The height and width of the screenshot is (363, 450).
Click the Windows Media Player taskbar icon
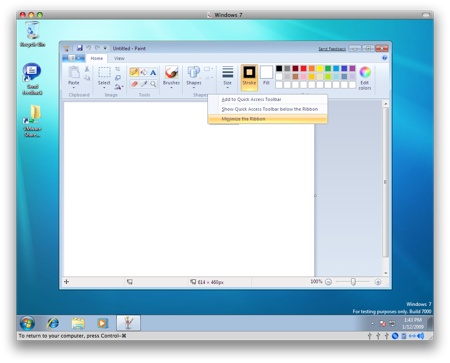[102, 323]
